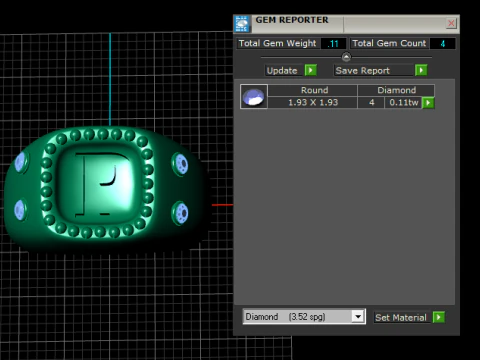
Task: Close the Gem Reporter window
Action: (451, 23)
